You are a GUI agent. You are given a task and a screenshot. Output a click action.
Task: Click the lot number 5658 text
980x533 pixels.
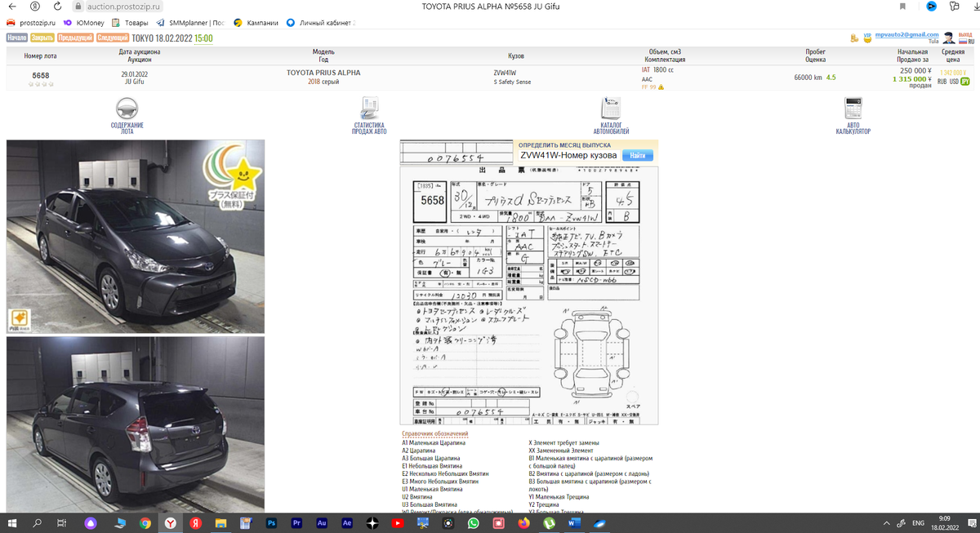point(40,75)
